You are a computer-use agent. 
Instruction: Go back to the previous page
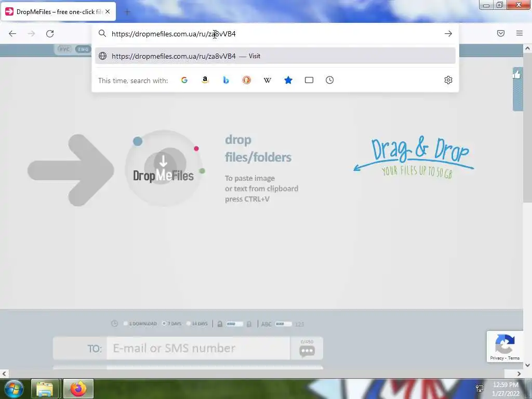click(12, 34)
